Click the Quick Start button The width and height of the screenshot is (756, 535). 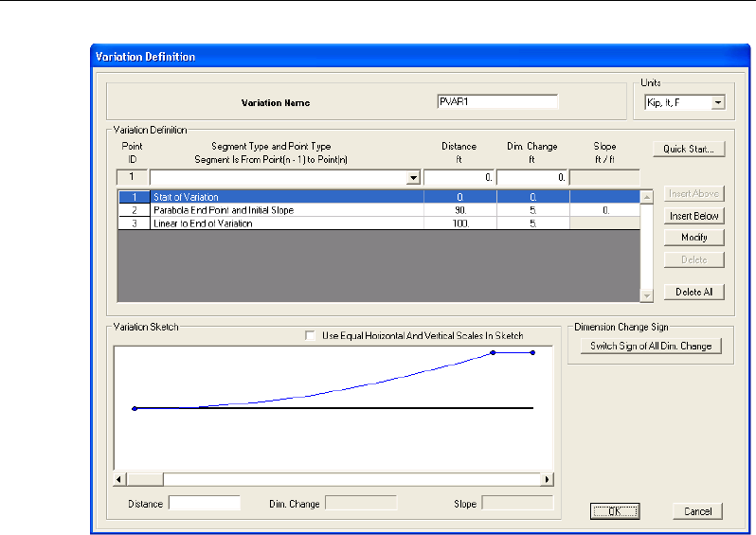pos(688,149)
